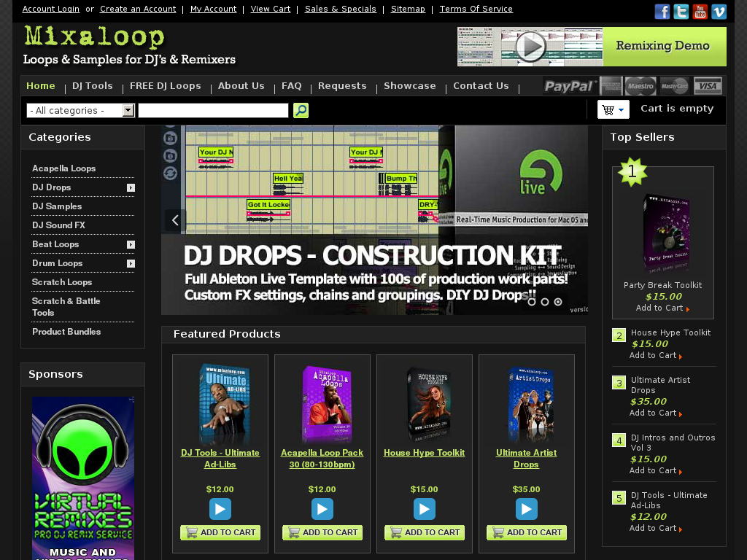
Task: Open the Product Bundles category
Action: tap(66, 332)
